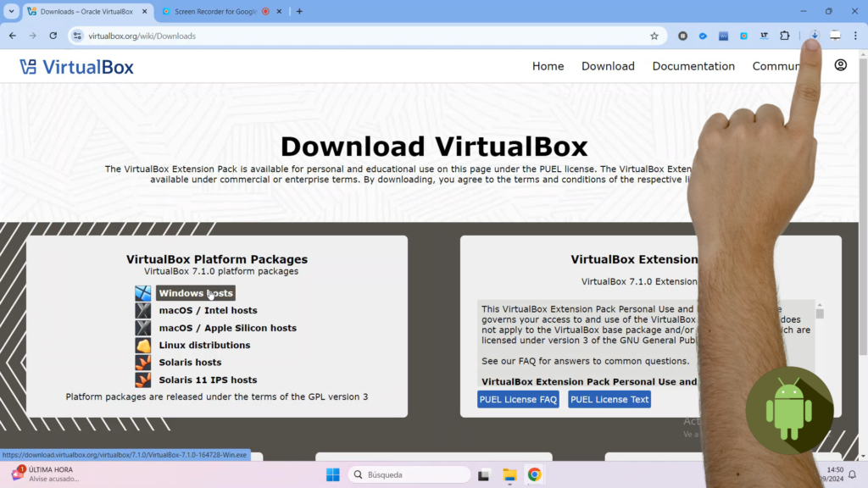The image size is (868, 488).
Task: View site information icon in address bar
Action: pos(77,36)
